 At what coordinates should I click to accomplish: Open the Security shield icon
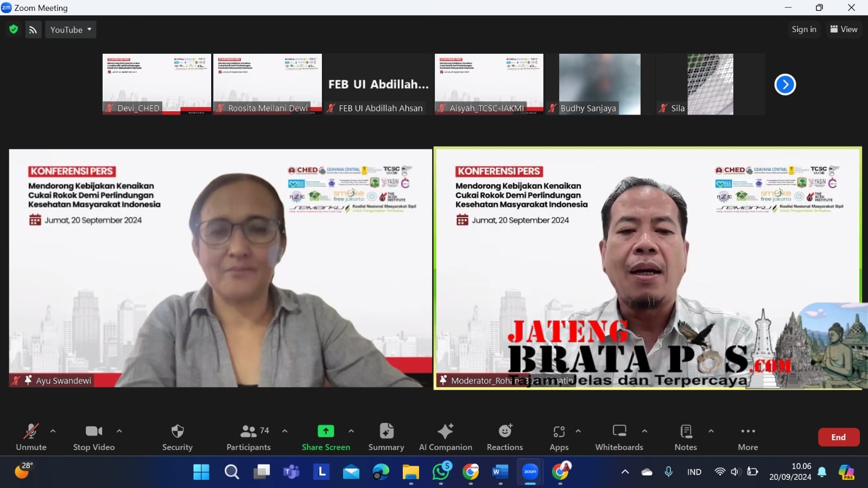pyautogui.click(x=177, y=432)
